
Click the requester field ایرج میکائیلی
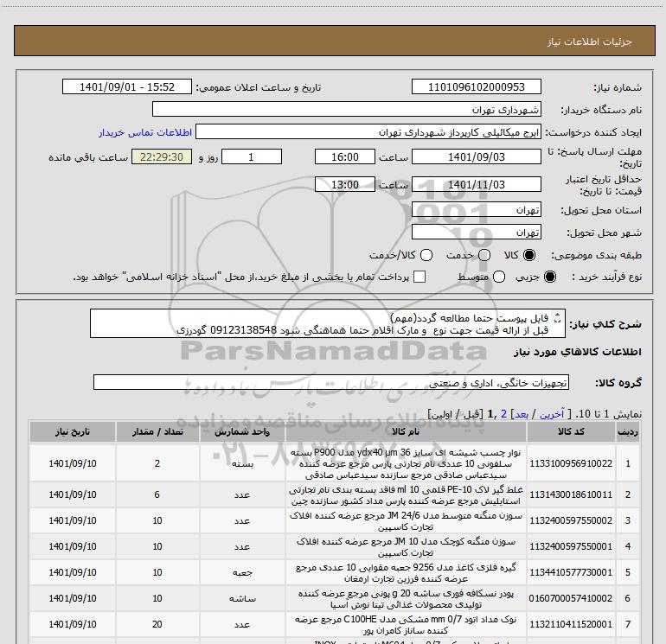pyautogui.click(x=368, y=132)
